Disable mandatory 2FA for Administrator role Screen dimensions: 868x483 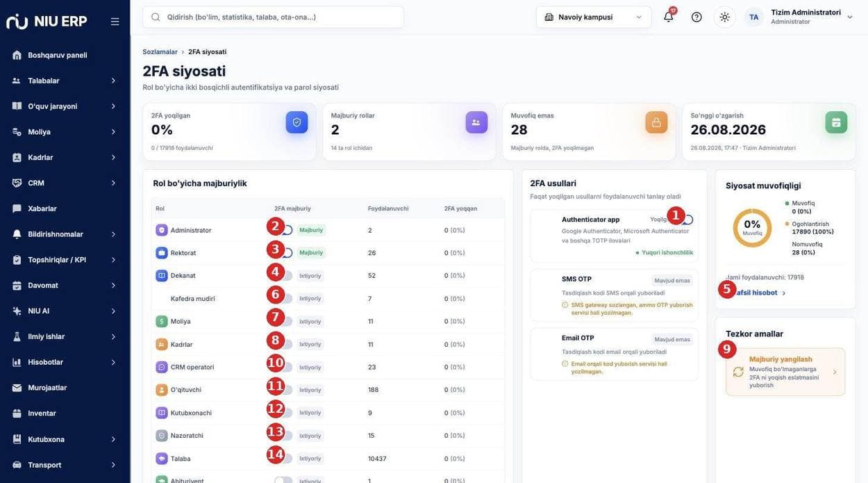pos(284,230)
